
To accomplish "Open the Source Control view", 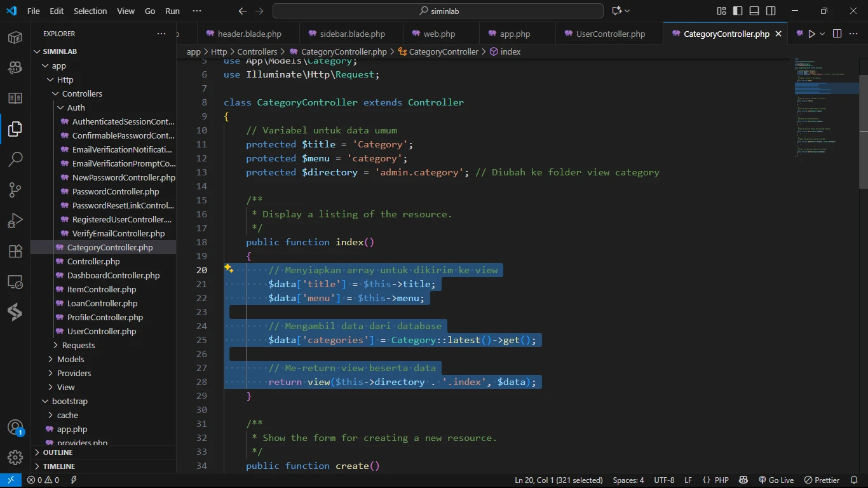I will click(x=15, y=189).
